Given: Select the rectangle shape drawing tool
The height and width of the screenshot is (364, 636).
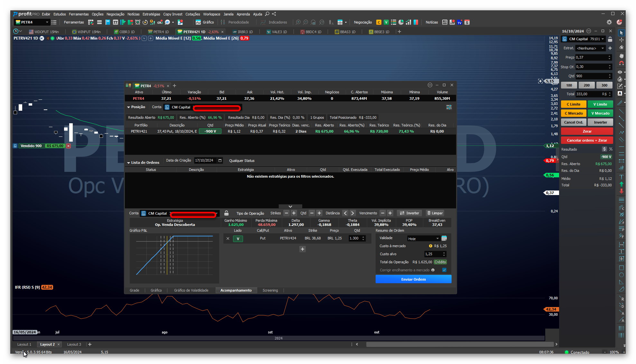Looking at the screenshot, I should [622, 268].
